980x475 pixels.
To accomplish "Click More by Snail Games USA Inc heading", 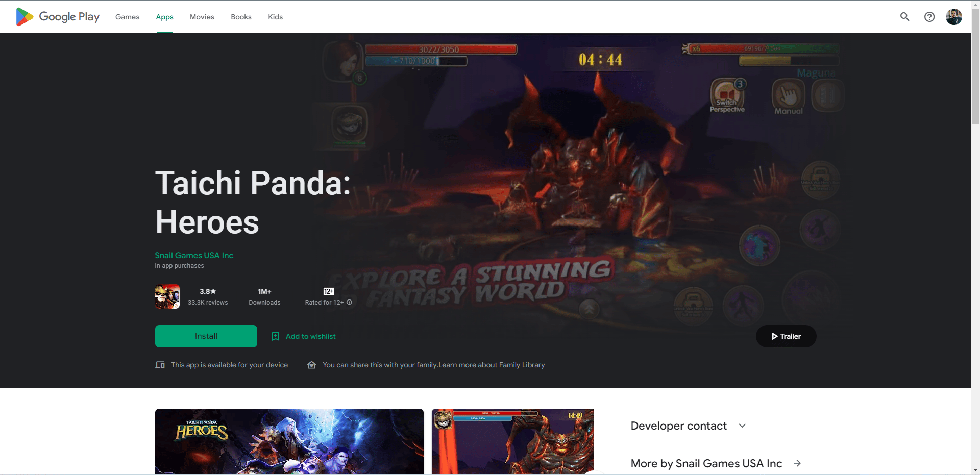I will click(706, 463).
